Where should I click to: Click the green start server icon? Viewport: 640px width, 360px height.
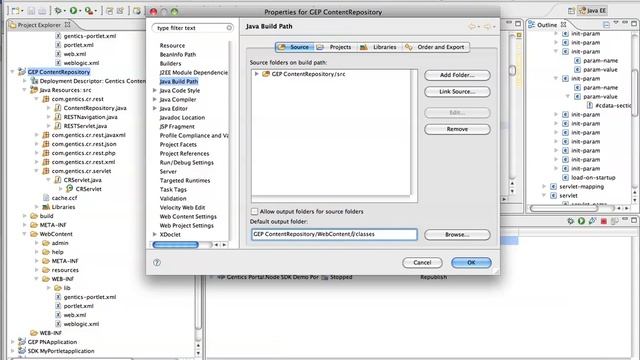click(581, 221)
